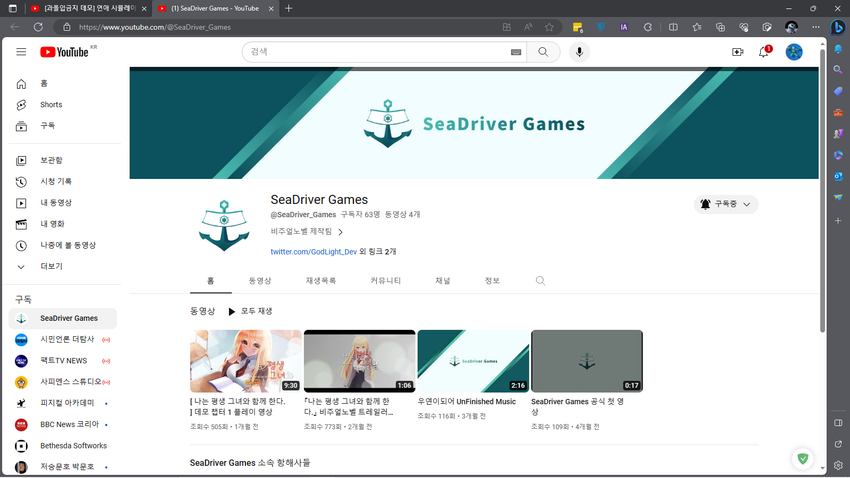This screenshot has height=478, width=850.
Task: Play 우연이되어 UnFinished Music thumbnail
Action: tap(473, 361)
